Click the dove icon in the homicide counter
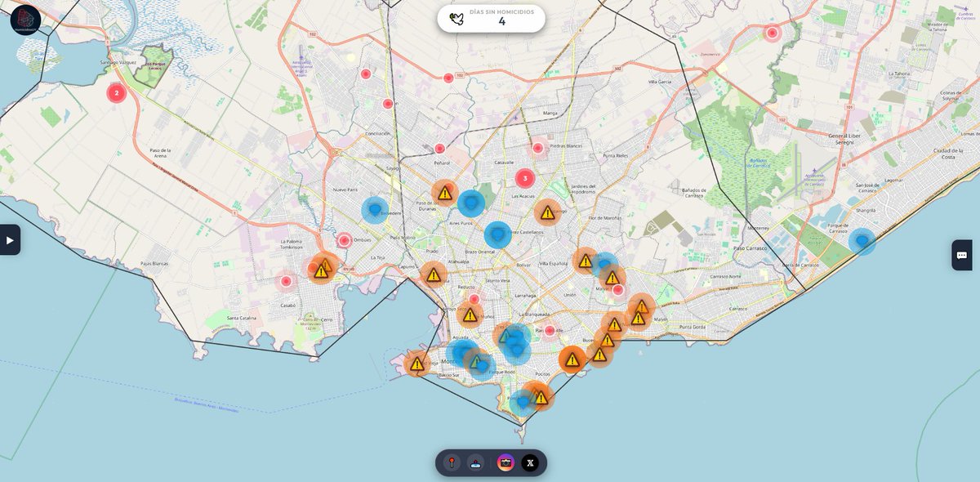The height and width of the screenshot is (482, 980). [x=456, y=19]
